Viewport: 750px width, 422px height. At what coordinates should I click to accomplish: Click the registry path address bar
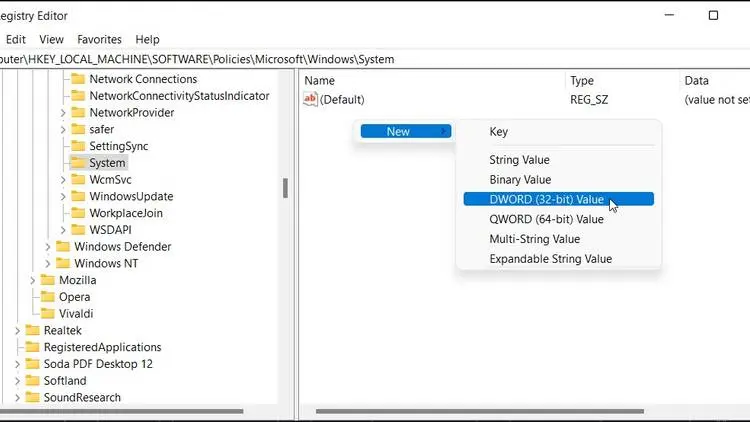pos(300,59)
